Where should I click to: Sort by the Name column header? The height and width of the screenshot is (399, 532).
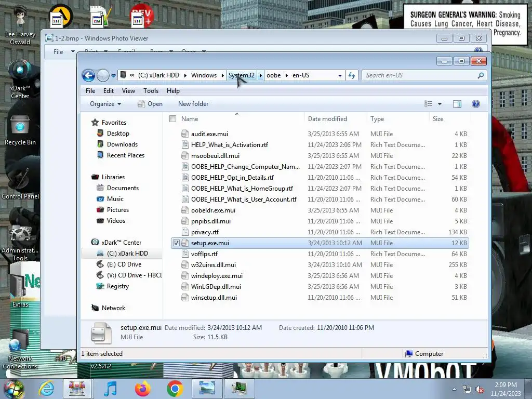236,119
